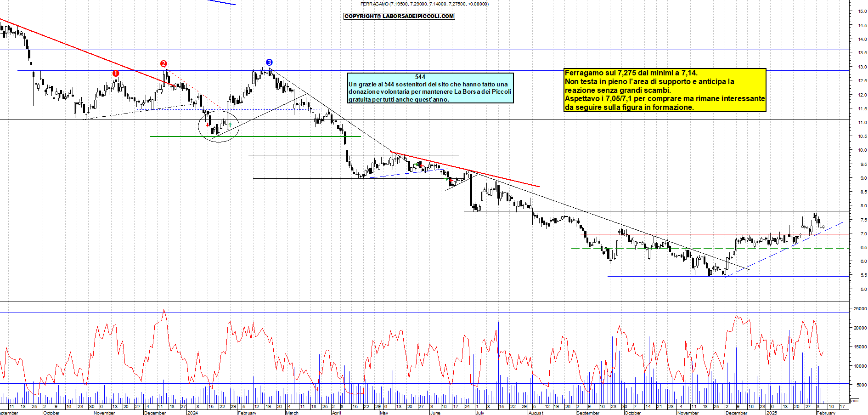Viewport: 868px width, 415px height.
Task: Click the 6.0 price axis label
Action: pyautogui.click(x=863, y=262)
